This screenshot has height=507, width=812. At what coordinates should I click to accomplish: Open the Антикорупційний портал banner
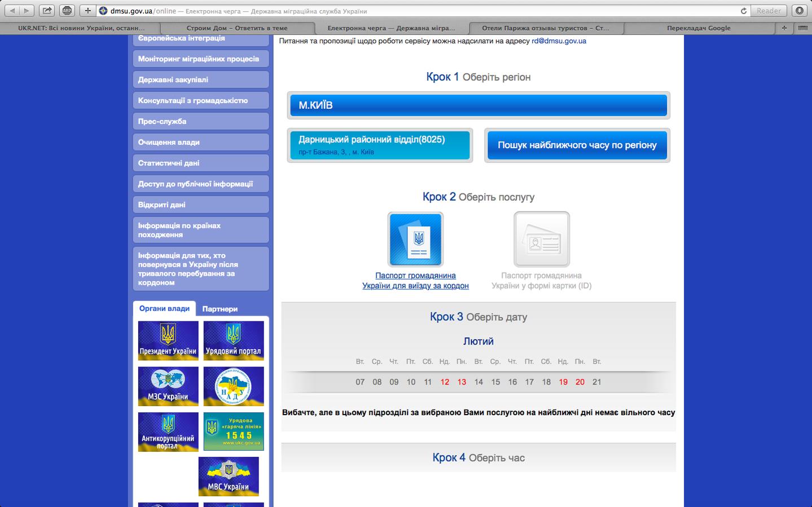[168, 432]
